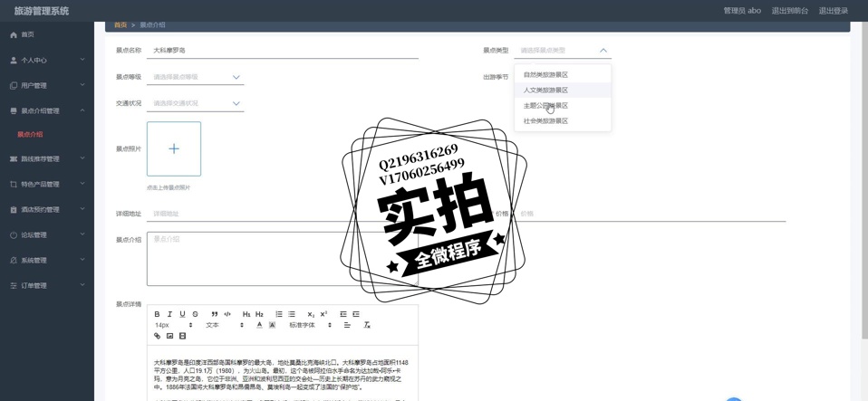Apply italic formatting in editor toolbar
The height and width of the screenshot is (401, 868).
click(169, 314)
